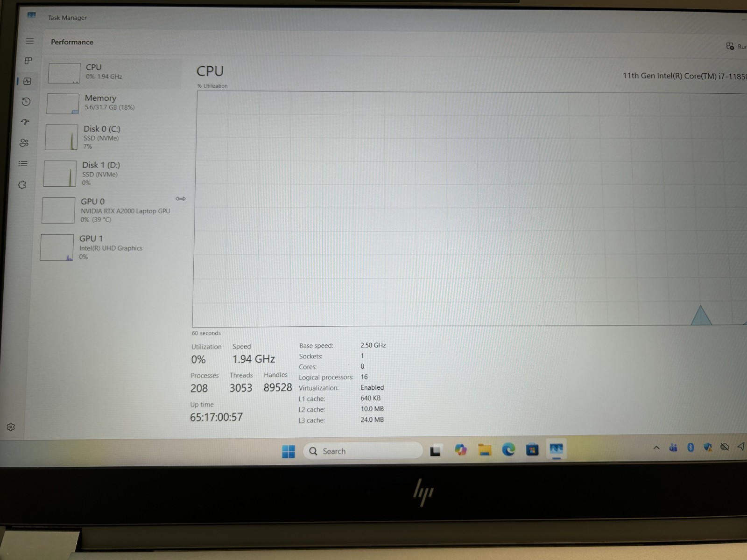Open Microsoft Edge from the taskbar
This screenshot has height=560, width=747.
pyautogui.click(x=508, y=449)
